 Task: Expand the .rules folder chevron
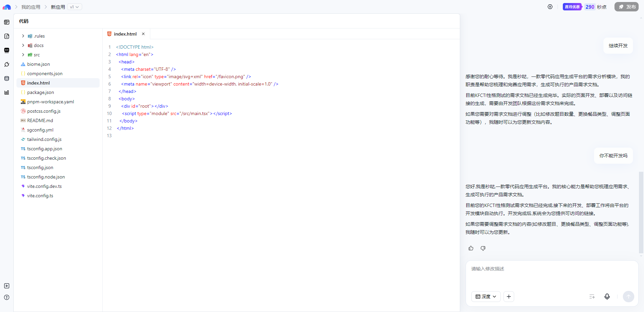coord(23,36)
